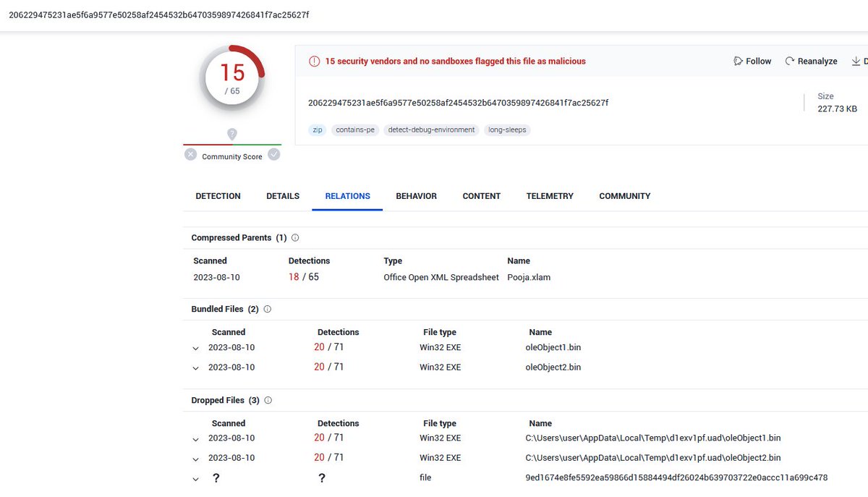Switch to the BEHAVIOR tab

pos(416,195)
